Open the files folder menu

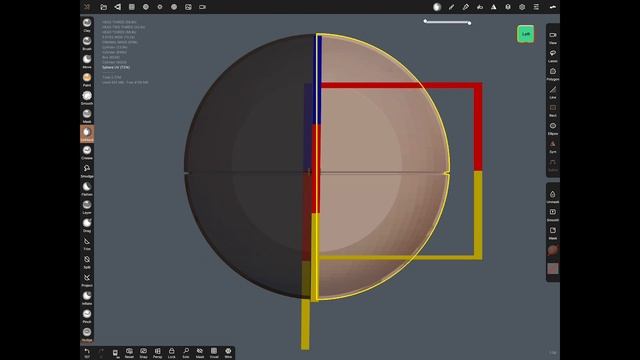point(104,7)
